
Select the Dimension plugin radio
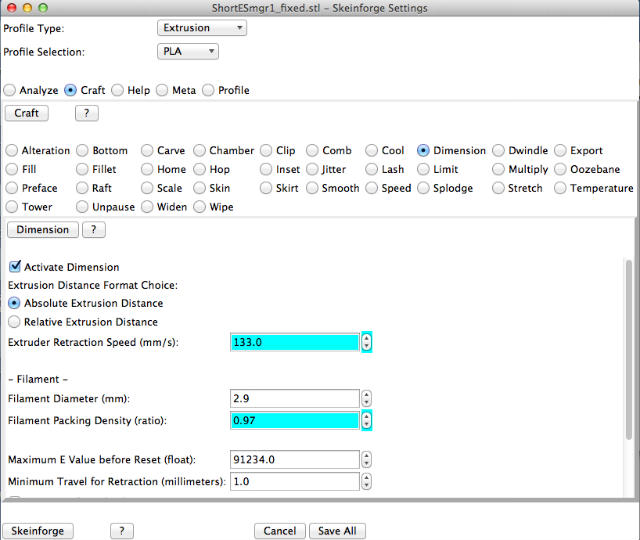point(423,150)
